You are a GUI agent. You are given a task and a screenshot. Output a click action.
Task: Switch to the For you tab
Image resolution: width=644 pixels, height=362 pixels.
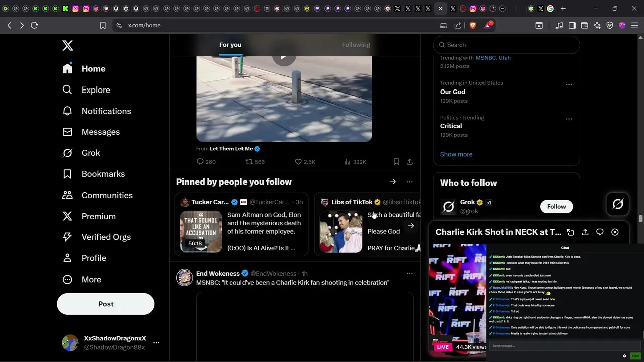[x=230, y=45]
